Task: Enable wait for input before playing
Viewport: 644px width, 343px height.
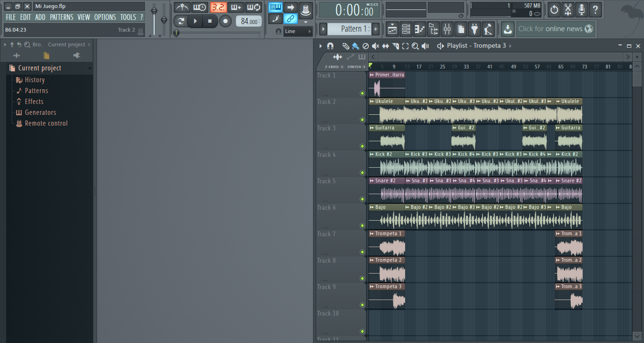Action: coord(200,7)
